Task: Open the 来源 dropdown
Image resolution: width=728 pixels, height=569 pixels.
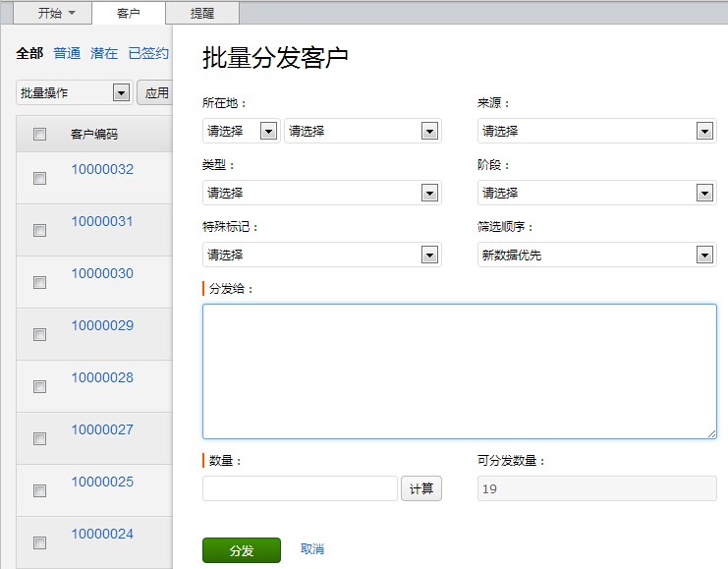Action: pyautogui.click(x=596, y=131)
